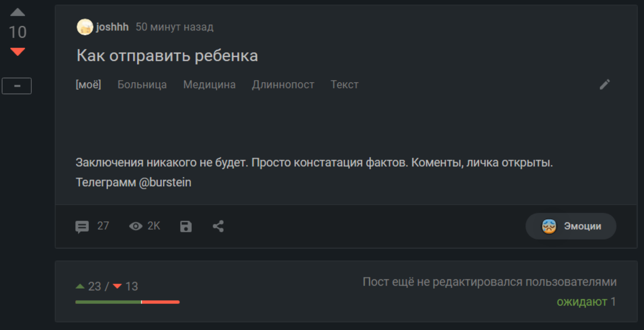Open the comments icon with 27 comments

(82, 227)
